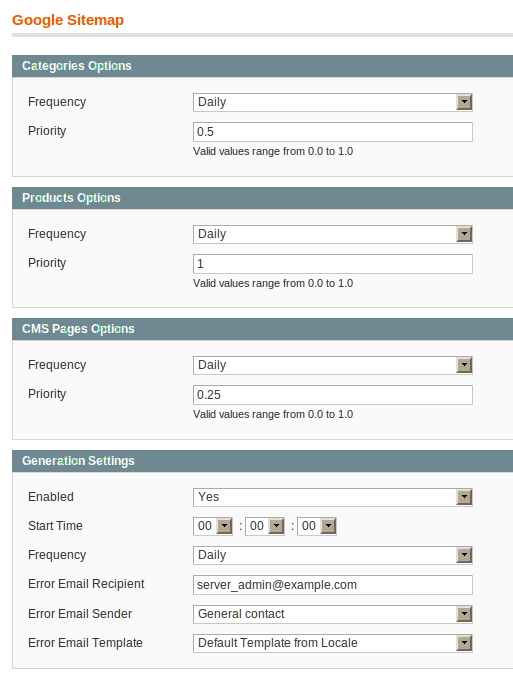Open Start Time minutes dropdown

265,526
